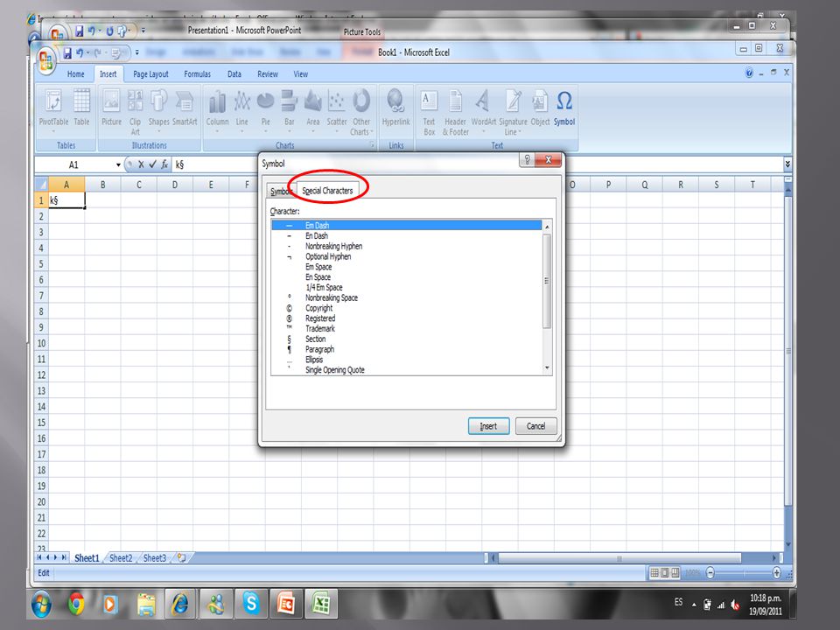The image size is (840, 630).
Task: Switch to the Page Layout tab
Action: (x=150, y=73)
